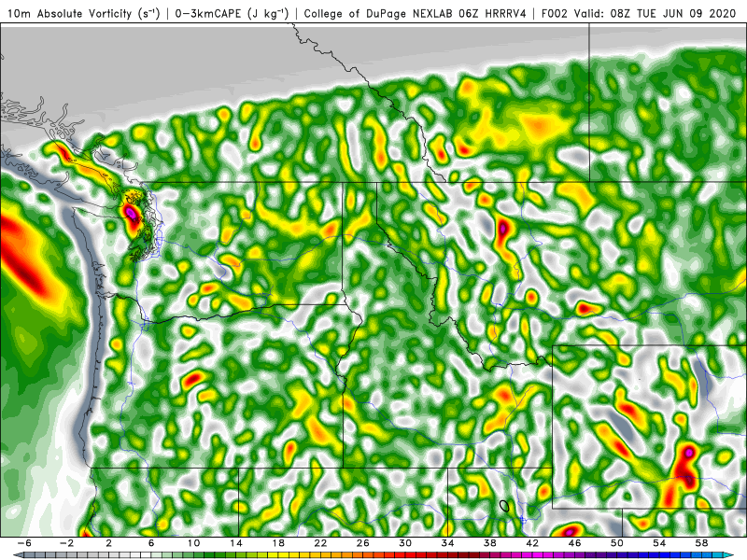This screenshot has width=747, height=560.
Task: Click the small black oval contour on map
Action: [504, 506]
